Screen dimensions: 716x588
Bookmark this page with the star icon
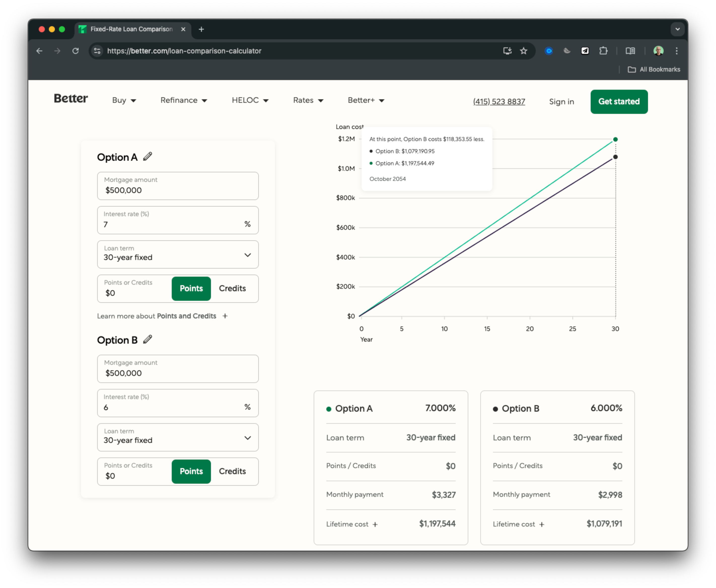(523, 51)
